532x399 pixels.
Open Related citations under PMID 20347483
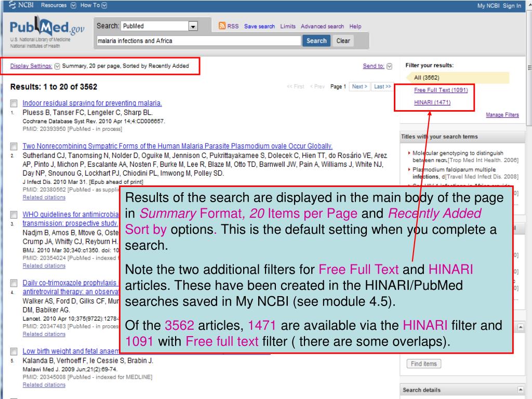[44, 334]
